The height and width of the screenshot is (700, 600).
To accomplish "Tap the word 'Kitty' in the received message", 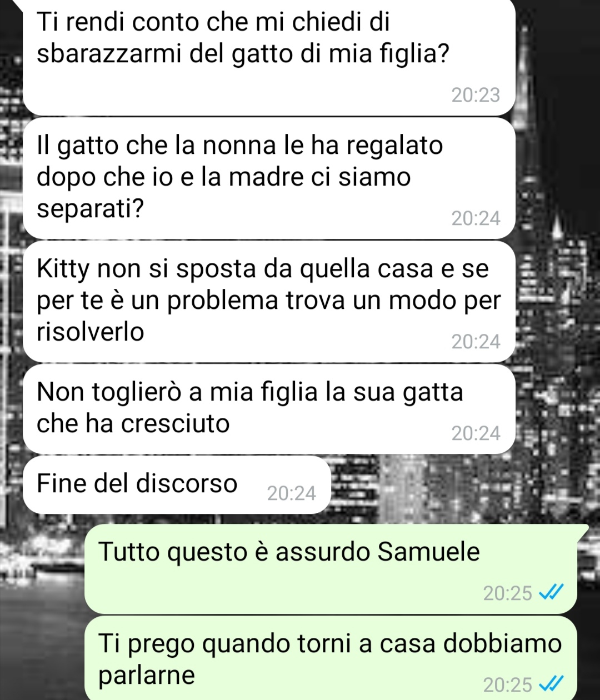I will pyautogui.click(x=64, y=271).
